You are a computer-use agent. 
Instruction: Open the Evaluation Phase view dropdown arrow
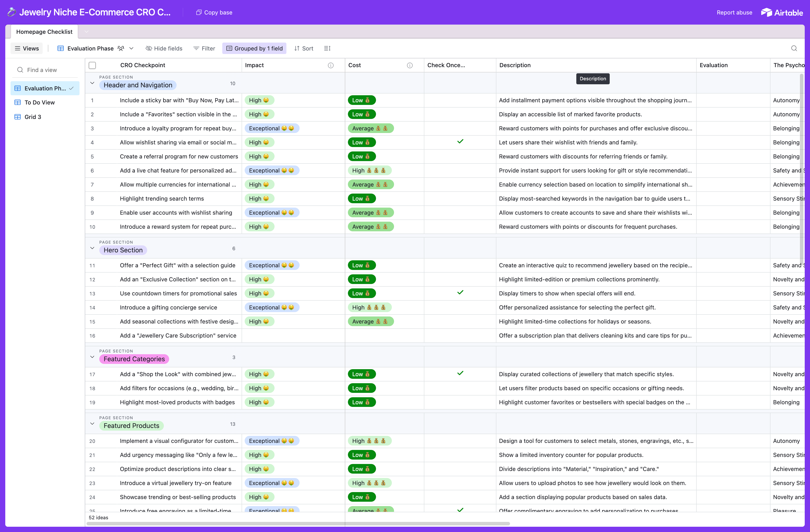(131, 48)
